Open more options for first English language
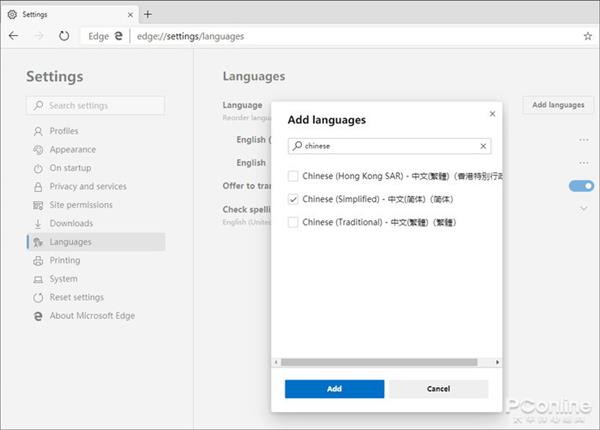 (x=584, y=140)
